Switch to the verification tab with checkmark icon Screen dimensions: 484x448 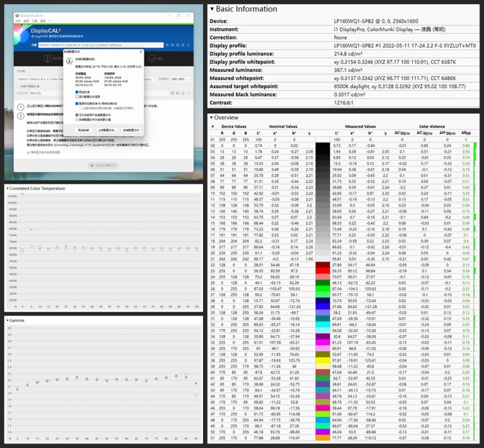coord(152,59)
